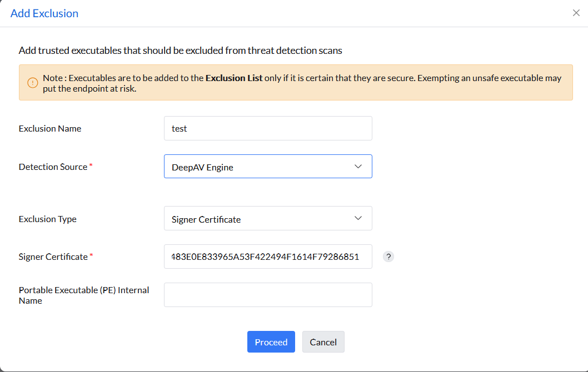588x372 pixels.
Task: Click the Signer Certificate selected exclusion type
Action: (205, 219)
